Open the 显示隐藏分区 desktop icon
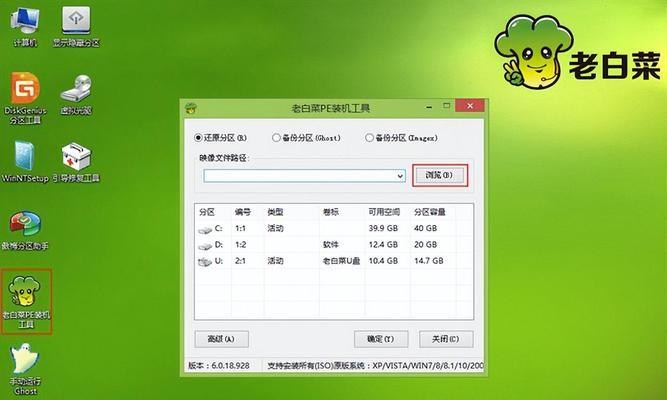The image size is (667, 400). [76, 26]
